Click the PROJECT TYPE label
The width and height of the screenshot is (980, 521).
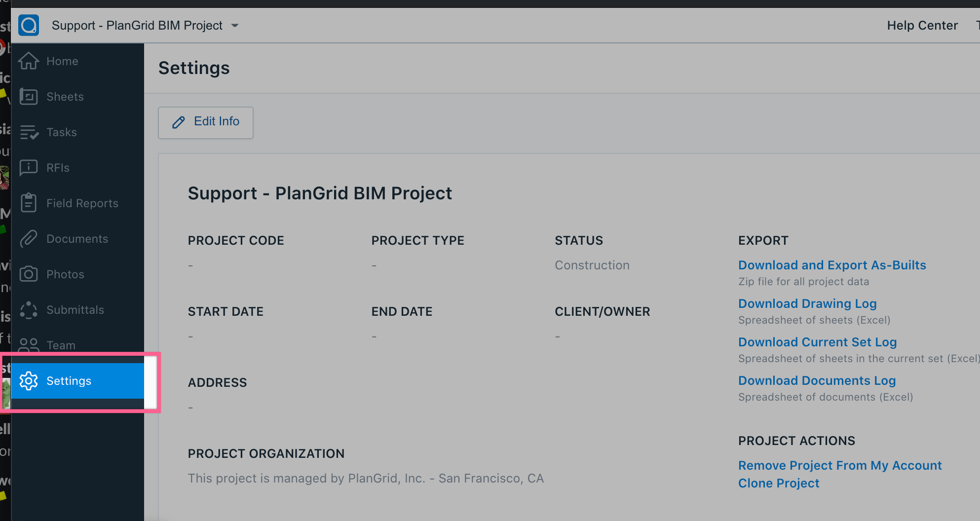point(417,240)
